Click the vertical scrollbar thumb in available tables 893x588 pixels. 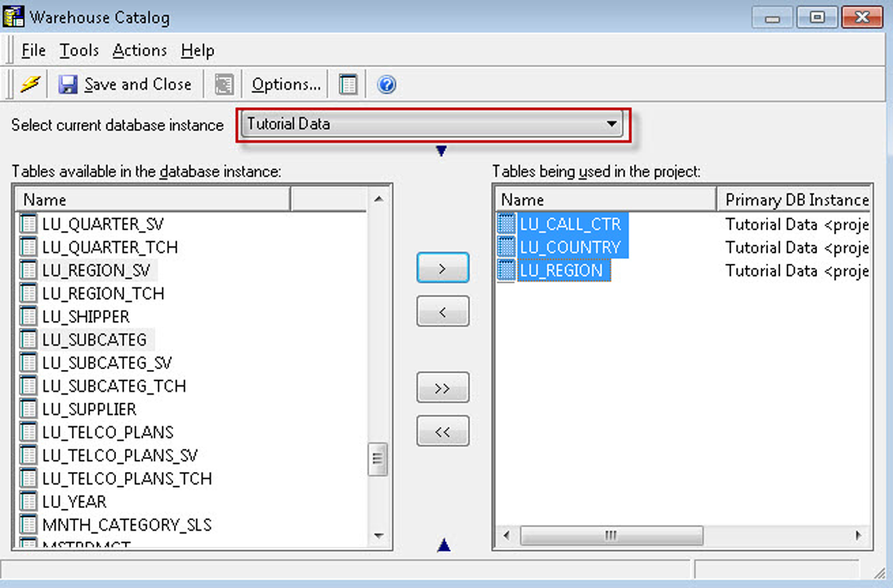(x=377, y=458)
